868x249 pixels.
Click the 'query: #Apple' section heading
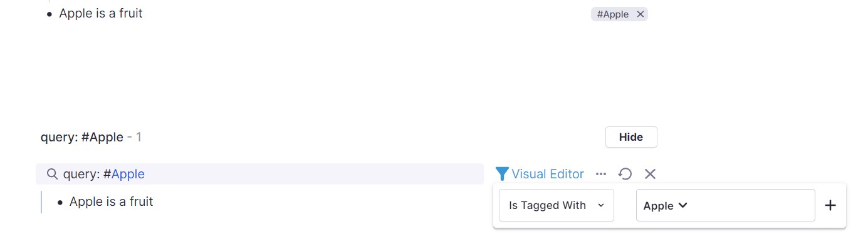(x=82, y=137)
